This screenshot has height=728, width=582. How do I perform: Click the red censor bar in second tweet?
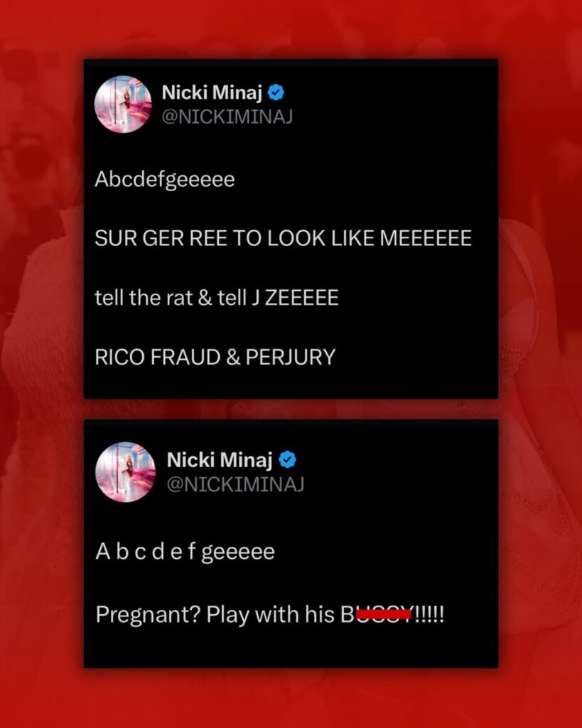click(x=384, y=615)
